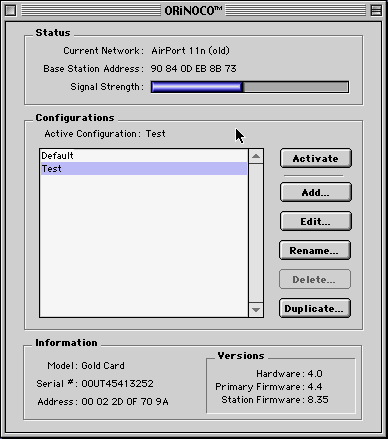
Task: Open the Add... configuration dialog
Action: (x=316, y=192)
